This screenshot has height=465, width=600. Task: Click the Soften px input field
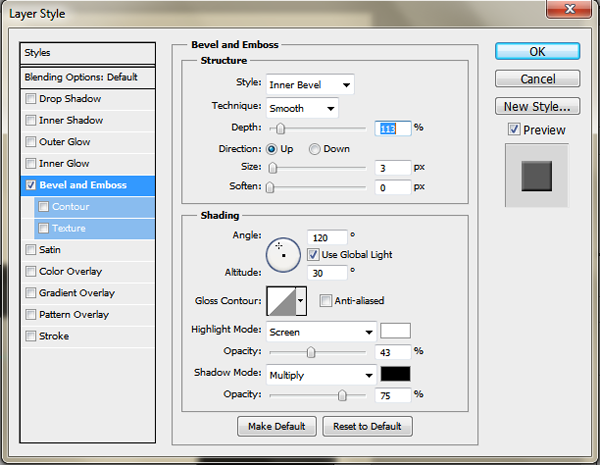click(393, 188)
